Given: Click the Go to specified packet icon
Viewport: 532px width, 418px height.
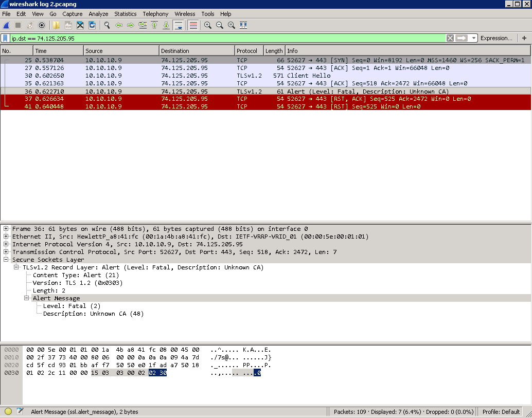Looking at the screenshot, I should pyautogui.click(x=143, y=25).
